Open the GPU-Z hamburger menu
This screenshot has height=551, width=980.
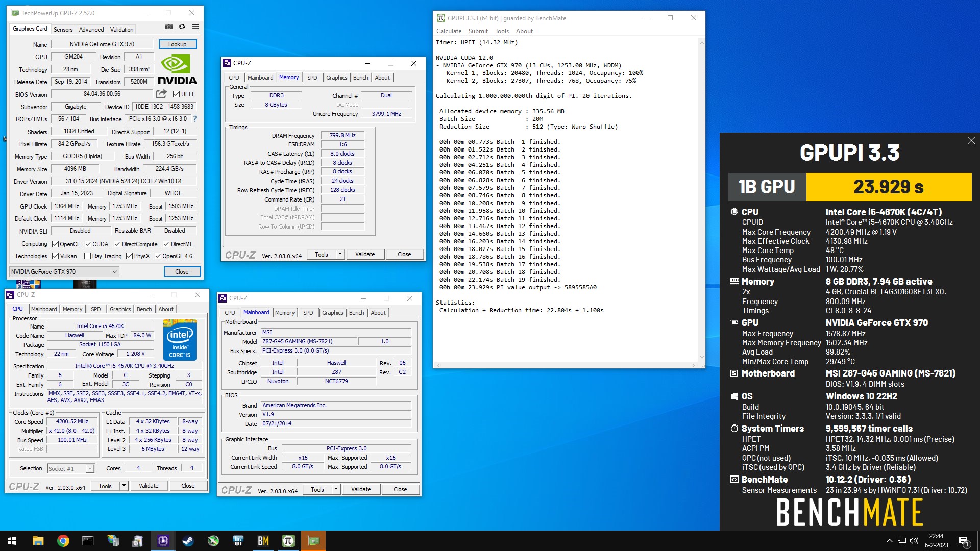coord(195,27)
